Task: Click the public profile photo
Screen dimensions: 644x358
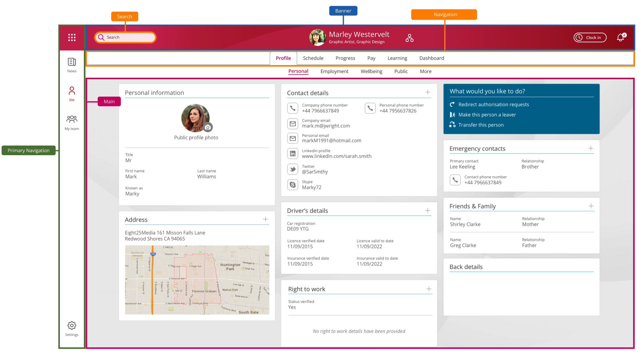Action: point(195,118)
